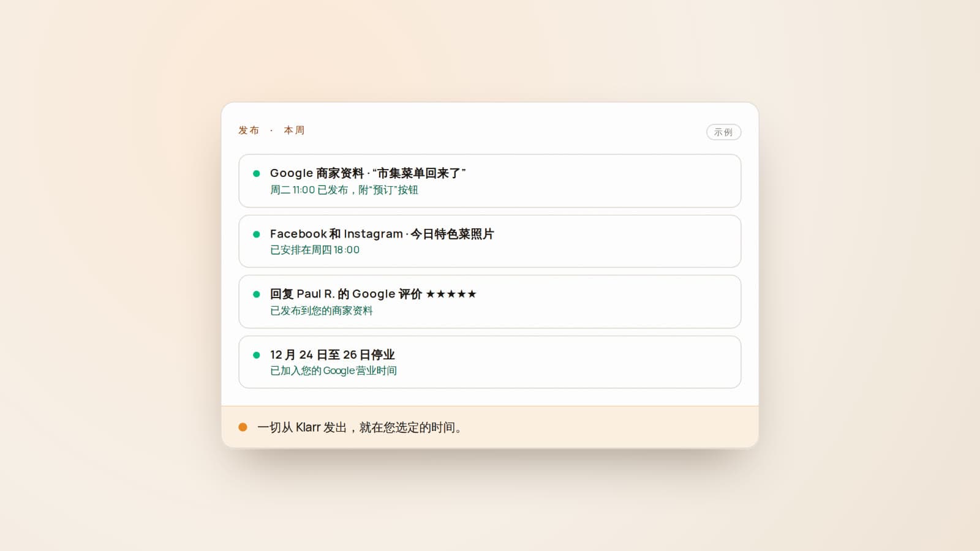This screenshot has width=980, height=551.
Task: Click the title 12 月 24 日至 26 日停业
Action: [x=333, y=354]
